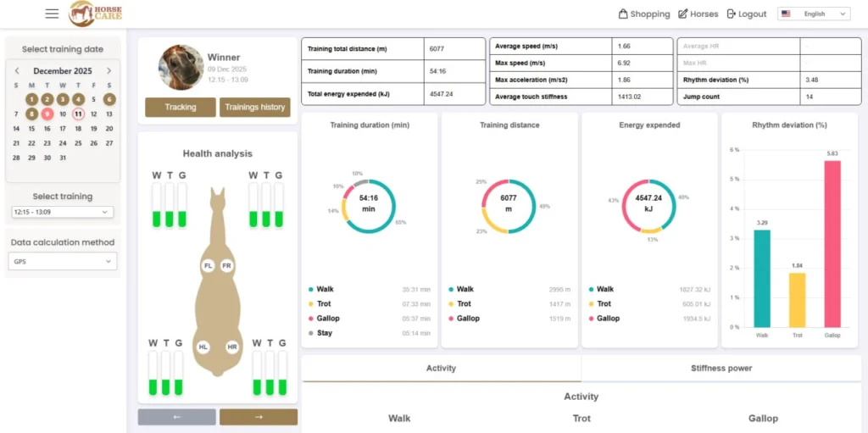Go to next month arrow in calendar

[108, 71]
